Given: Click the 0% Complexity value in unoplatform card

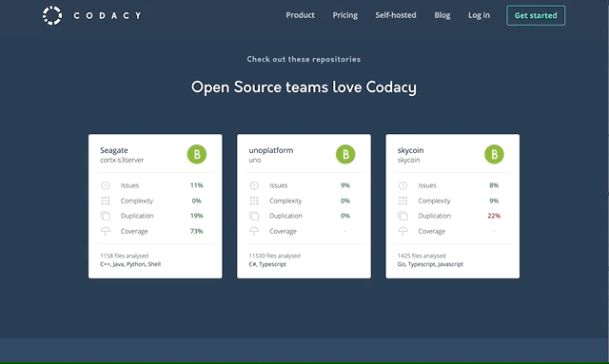Looking at the screenshot, I should click(345, 201).
